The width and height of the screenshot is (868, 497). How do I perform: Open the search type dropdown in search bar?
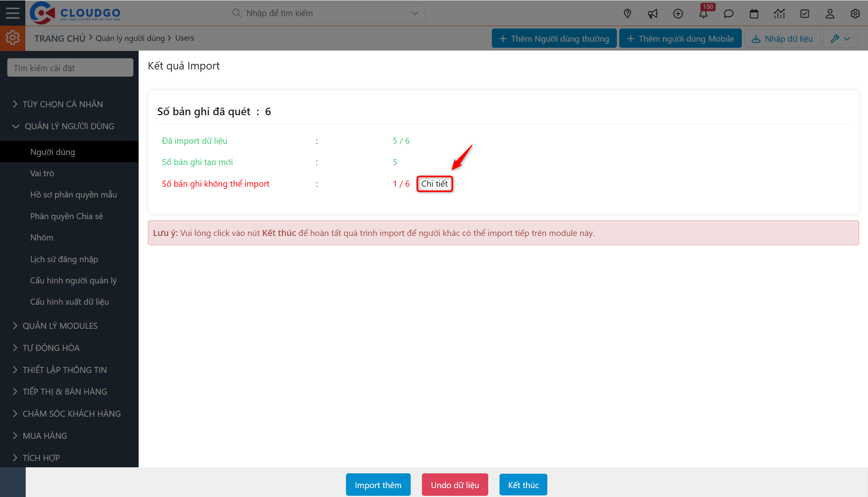click(x=414, y=13)
